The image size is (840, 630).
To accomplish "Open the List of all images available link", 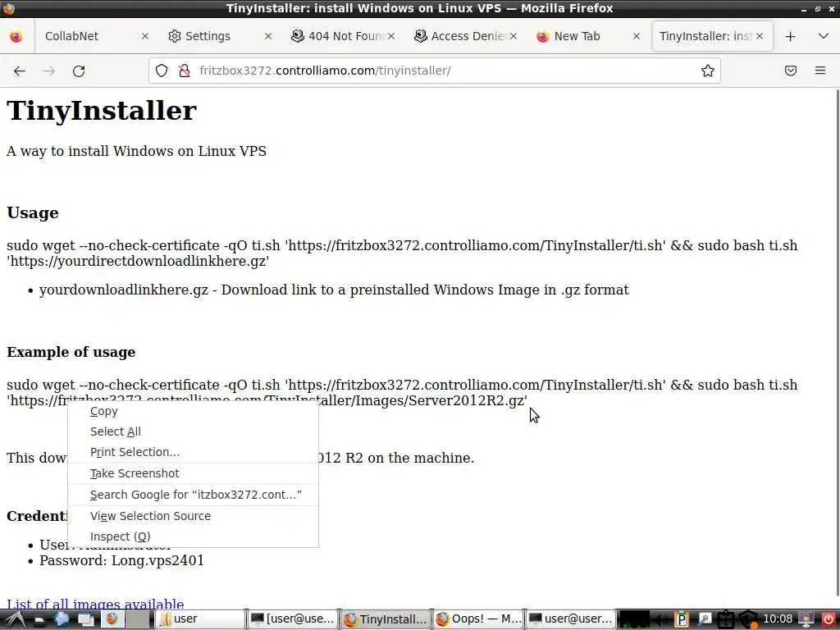I will pos(95,605).
